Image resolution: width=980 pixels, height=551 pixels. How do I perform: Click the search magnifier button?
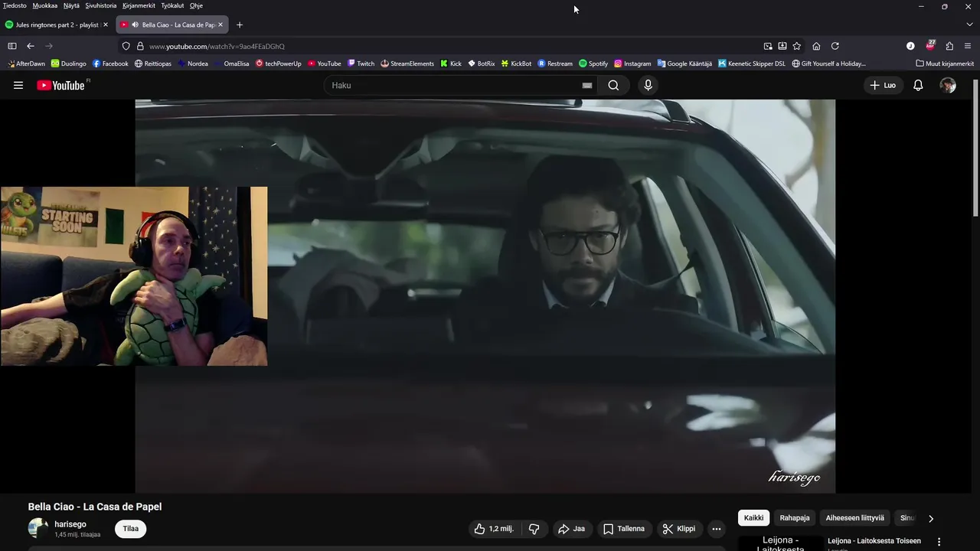[x=613, y=85]
